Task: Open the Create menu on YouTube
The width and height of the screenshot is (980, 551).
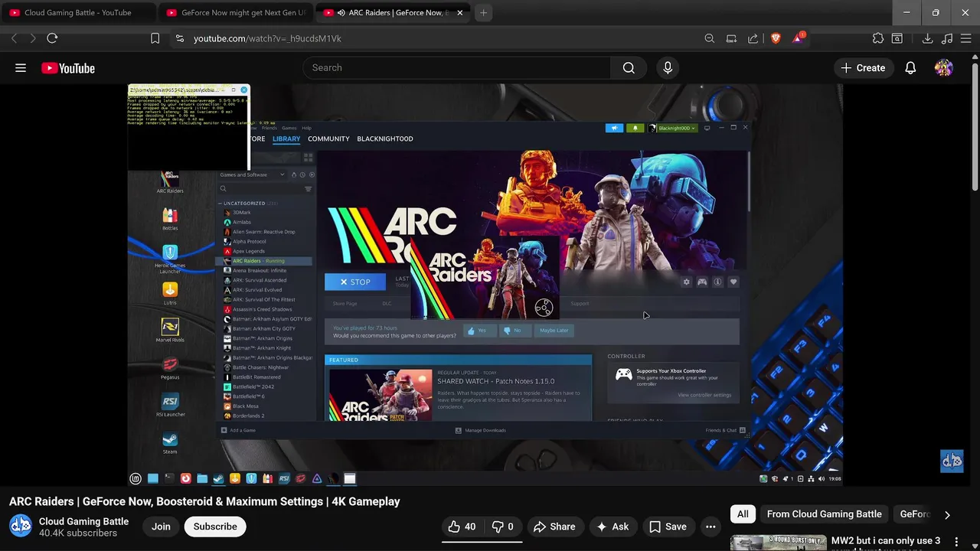Action: 863,68
